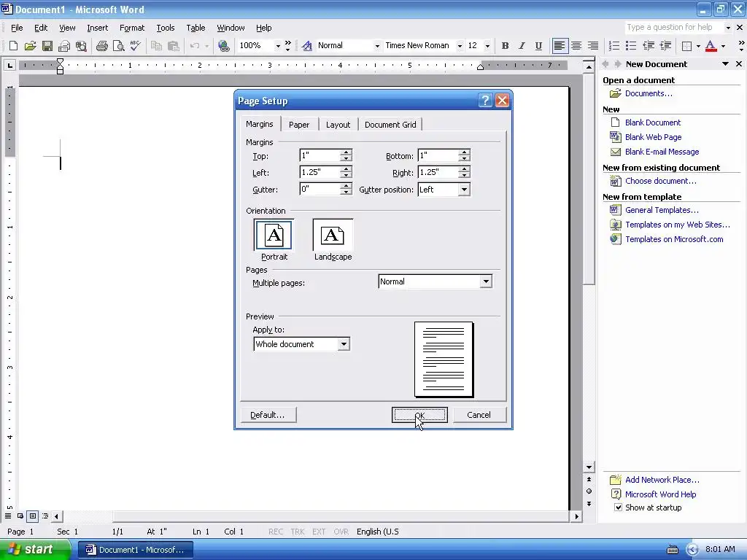Toggle Italic formatting button
This screenshot has width=747, height=560.
(x=522, y=46)
